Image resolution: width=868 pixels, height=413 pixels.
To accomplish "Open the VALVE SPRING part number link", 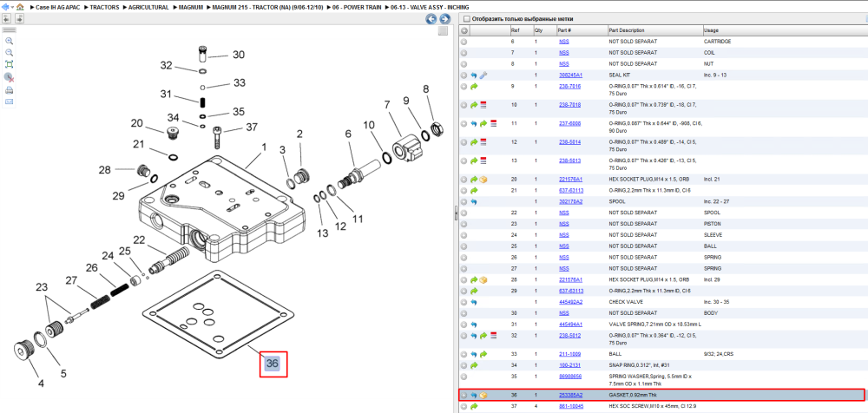I will click(x=570, y=324).
